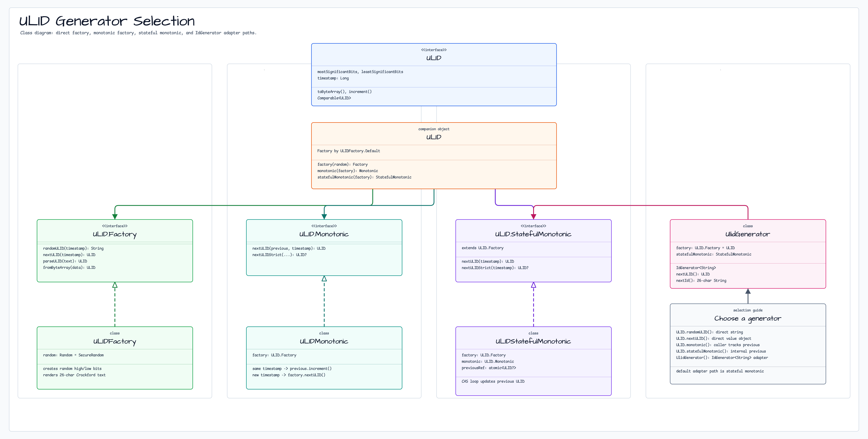Click 'new timestamp -> factory.nextULID()' line
This screenshot has width=868, height=439.
pyautogui.click(x=289, y=375)
